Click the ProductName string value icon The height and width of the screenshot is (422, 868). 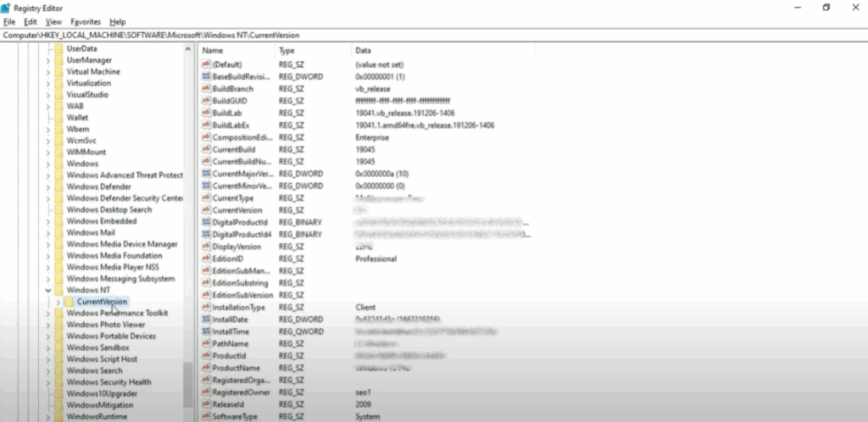click(207, 369)
